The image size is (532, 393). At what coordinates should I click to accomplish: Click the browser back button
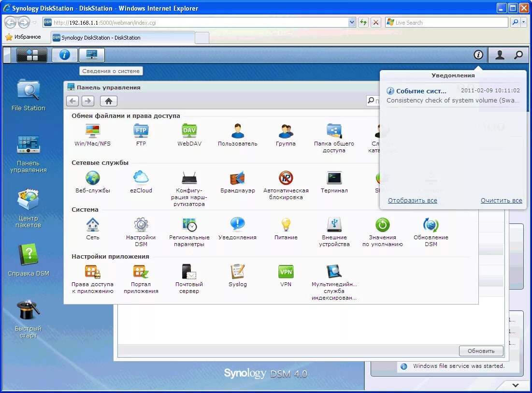(11, 23)
